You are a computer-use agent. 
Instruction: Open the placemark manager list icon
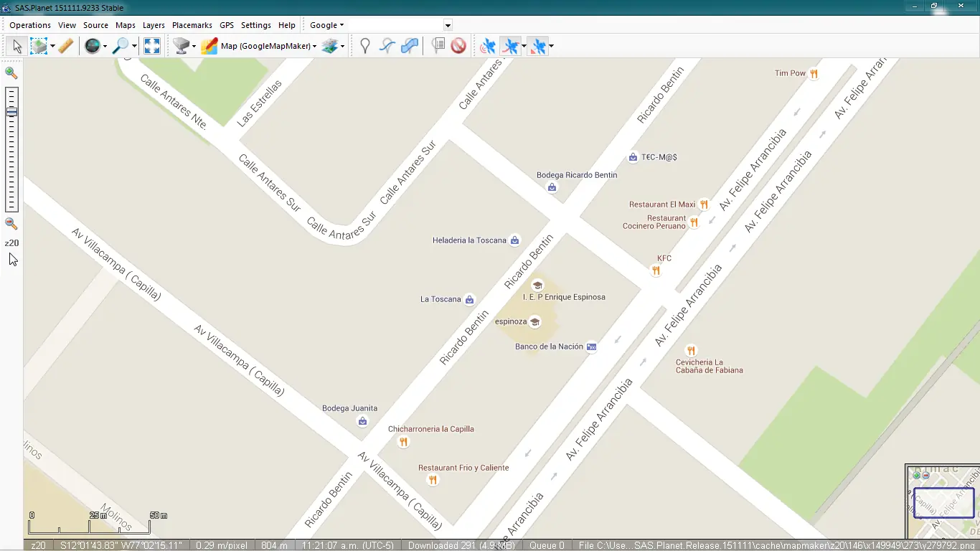[438, 46]
